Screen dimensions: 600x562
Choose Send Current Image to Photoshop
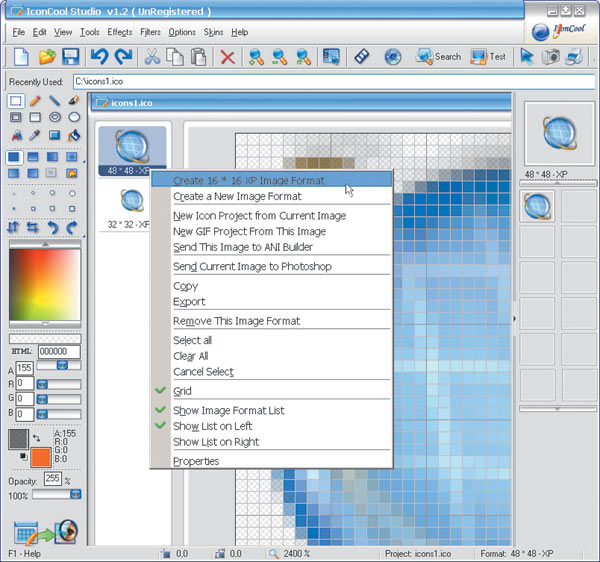click(x=272, y=266)
